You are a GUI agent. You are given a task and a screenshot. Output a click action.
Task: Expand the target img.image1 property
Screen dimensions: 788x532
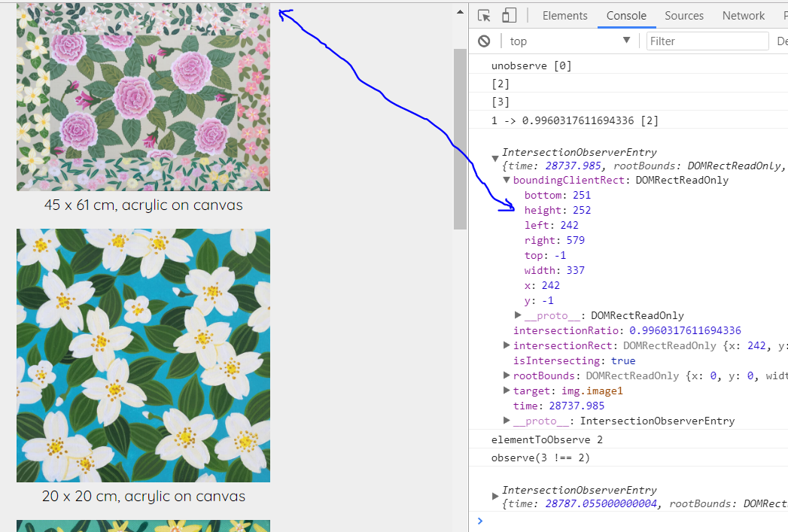pyautogui.click(x=507, y=391)
